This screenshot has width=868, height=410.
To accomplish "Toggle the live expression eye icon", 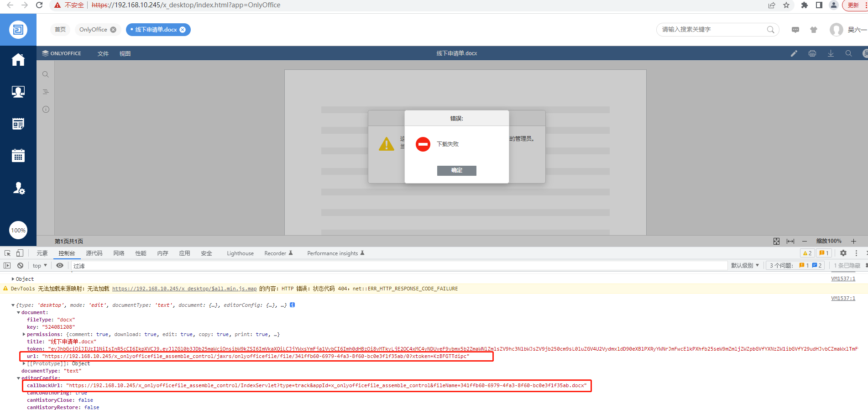I will (x=60, y=265).
